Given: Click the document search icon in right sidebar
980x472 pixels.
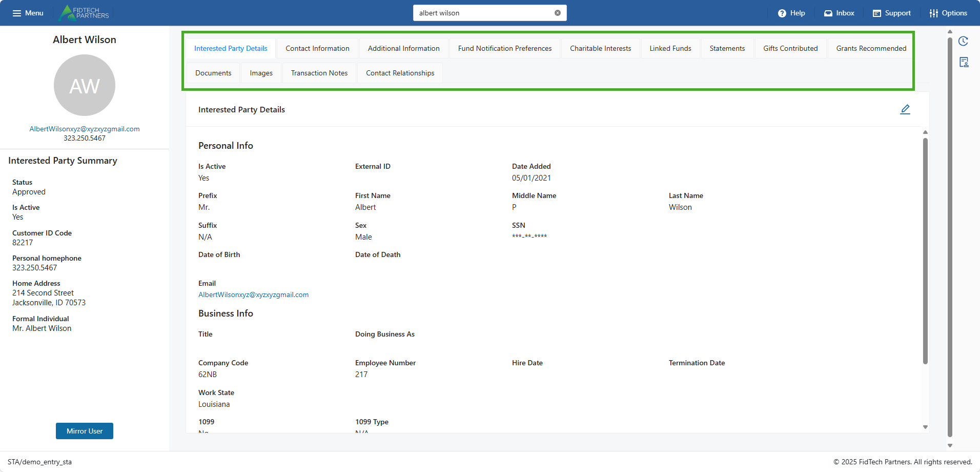Looking at the screenshot, I should click(x=964, y=62).
